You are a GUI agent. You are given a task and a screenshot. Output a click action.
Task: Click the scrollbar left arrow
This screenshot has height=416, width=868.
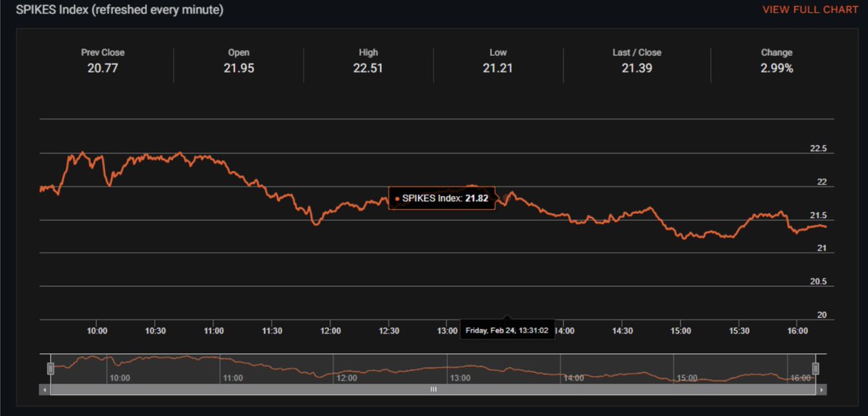[46, 389]
